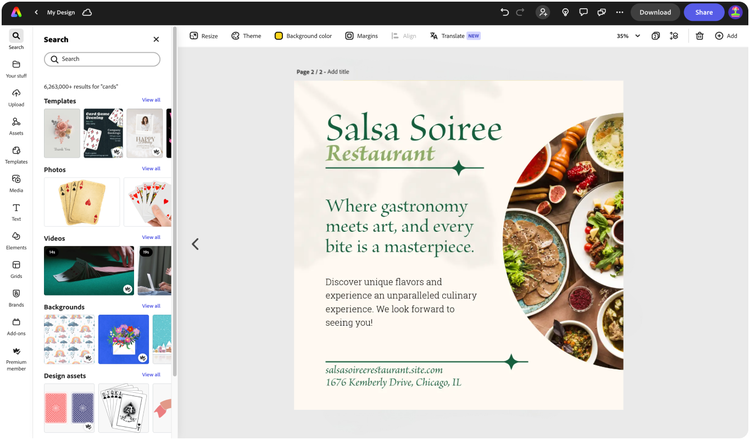Open the Translate feature
Image resolution: width=750 pixels, height=440 pixels.
455,36
